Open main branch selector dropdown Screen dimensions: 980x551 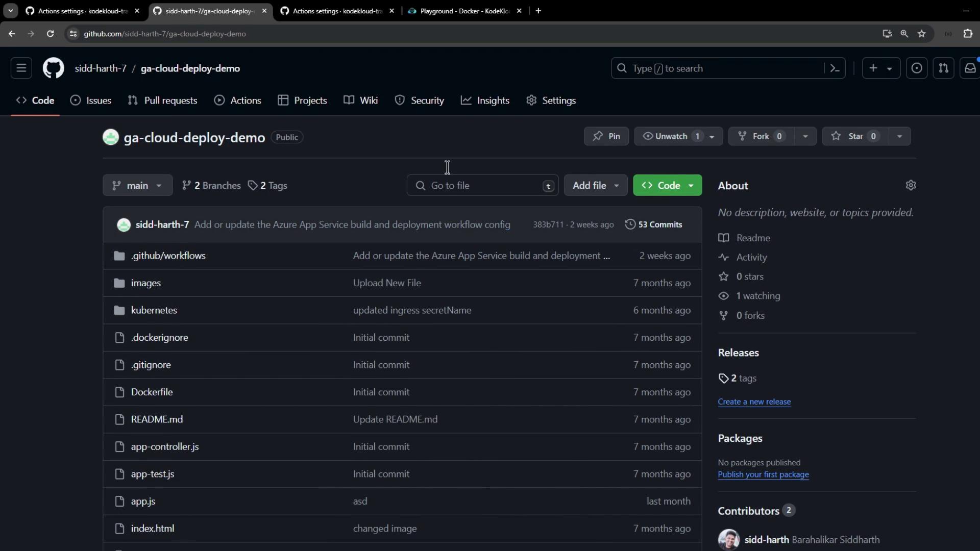click(137, 185)
